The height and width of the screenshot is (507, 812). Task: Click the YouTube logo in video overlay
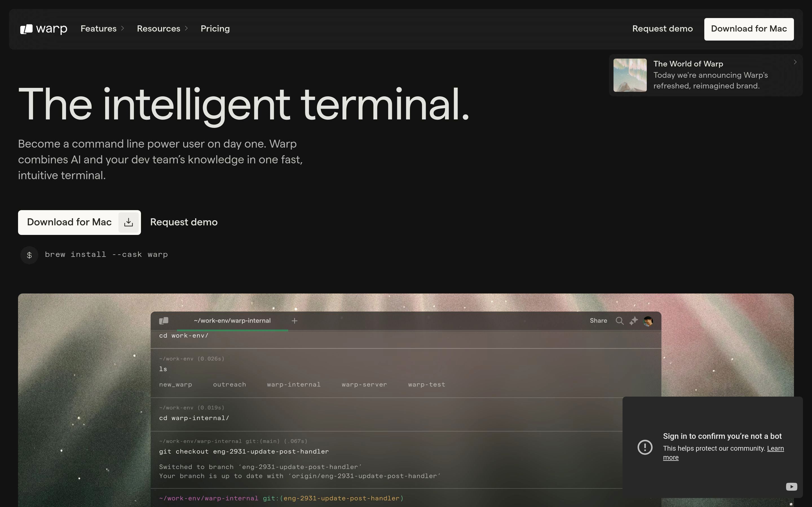[x=791, y=486]
